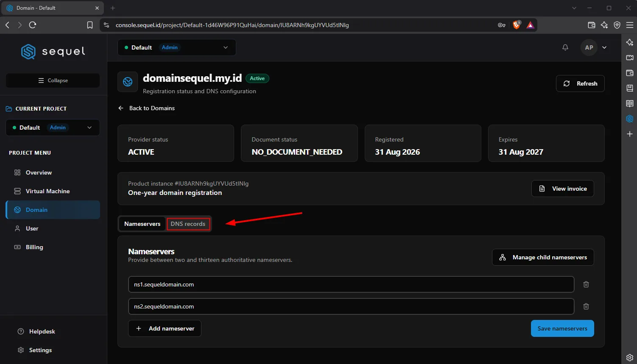Click View invoice button
This screenshot has width=637, height=364.
pyautogui.click(x=563, y=189)
